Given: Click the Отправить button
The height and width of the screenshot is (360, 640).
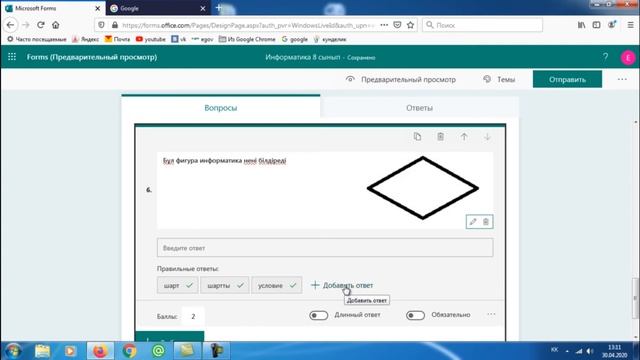Looking at the screenshot, I should click(567, 79).
